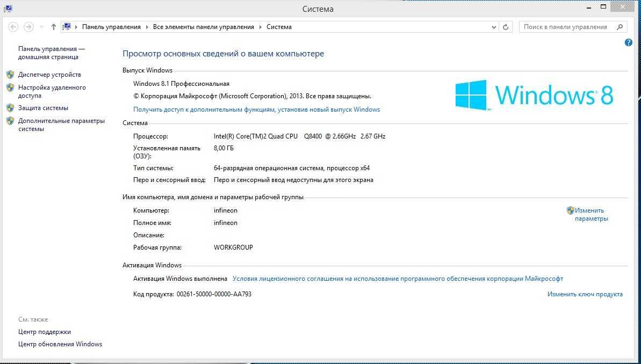Open Защита системы
The height and width of the screenshot is (364, 641).
43,108
